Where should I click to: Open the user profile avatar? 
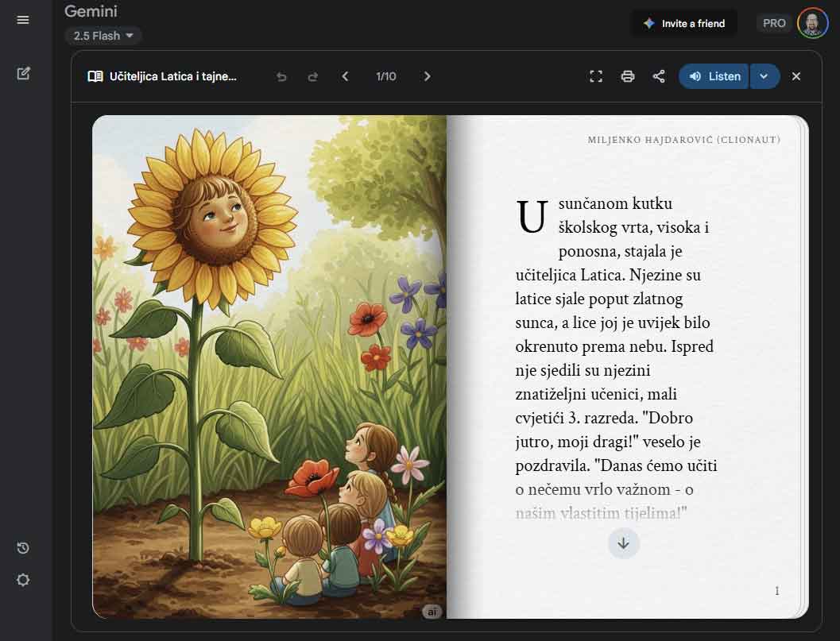(813, 23)
